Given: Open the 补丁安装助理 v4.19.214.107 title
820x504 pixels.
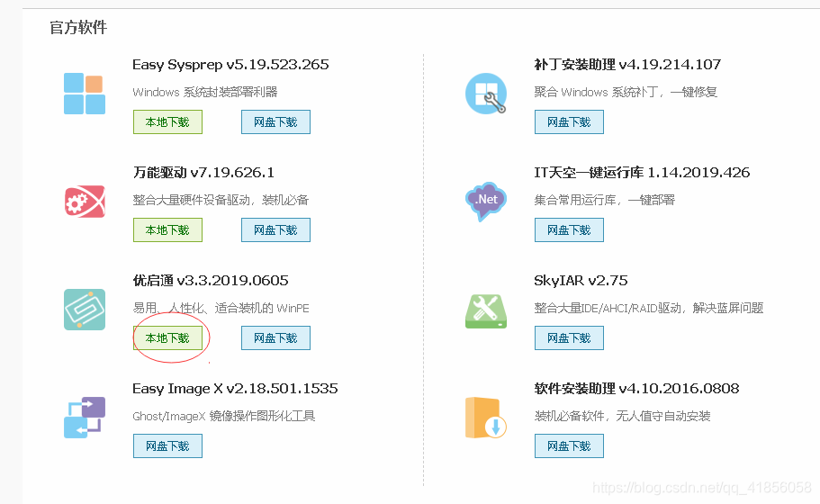Looking at the screenshot, I should (x=627, y=65).
